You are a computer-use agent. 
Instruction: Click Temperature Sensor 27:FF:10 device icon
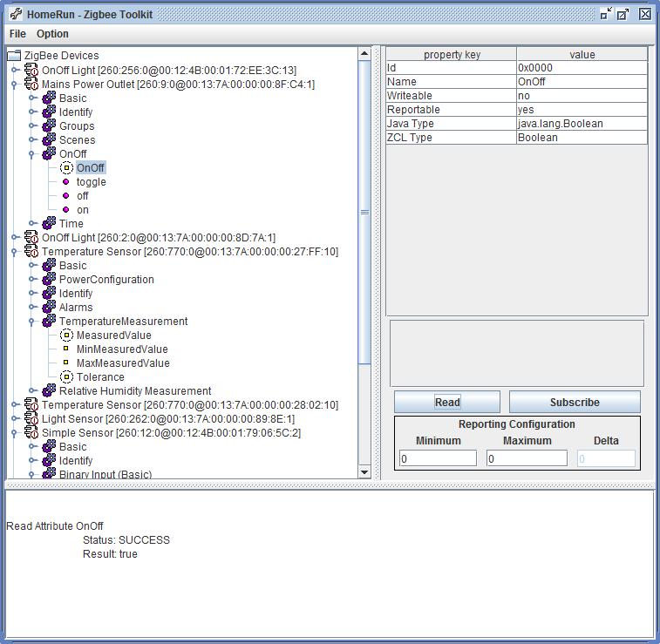tap(31, 251)
